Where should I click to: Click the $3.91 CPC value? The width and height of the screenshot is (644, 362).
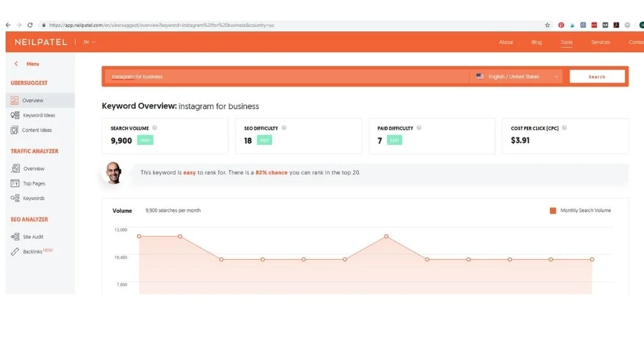520,140
